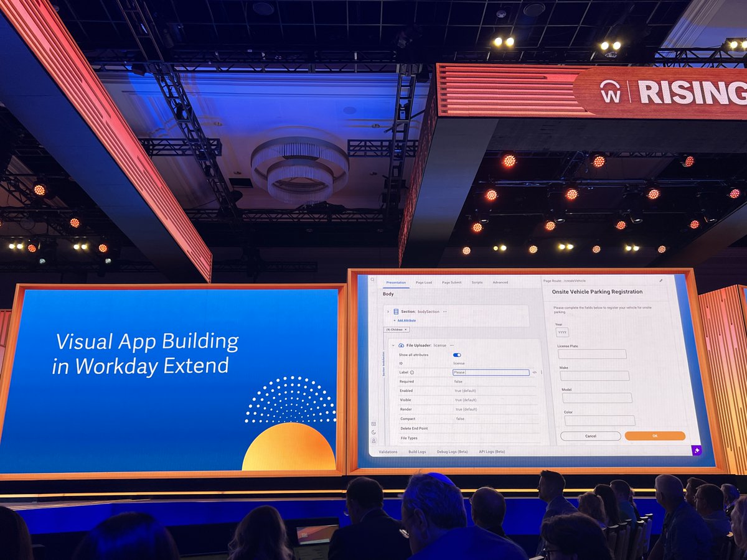Open the Scripts tab

point(477,282)
